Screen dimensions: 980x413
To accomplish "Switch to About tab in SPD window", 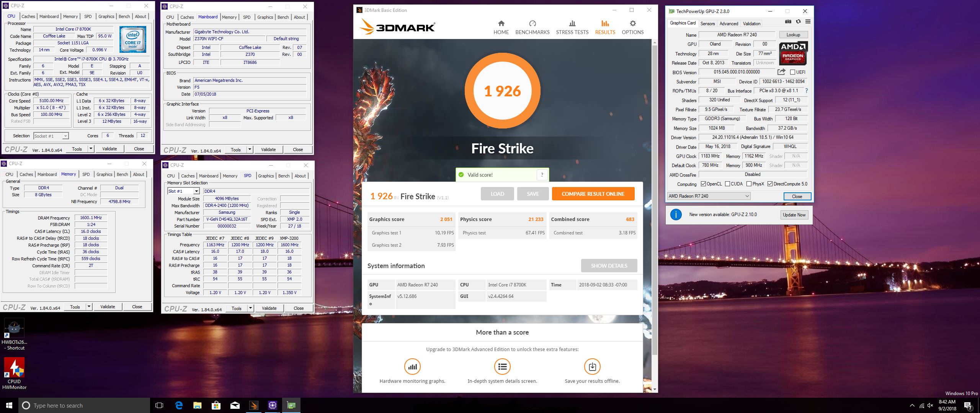I will point(300,176).
